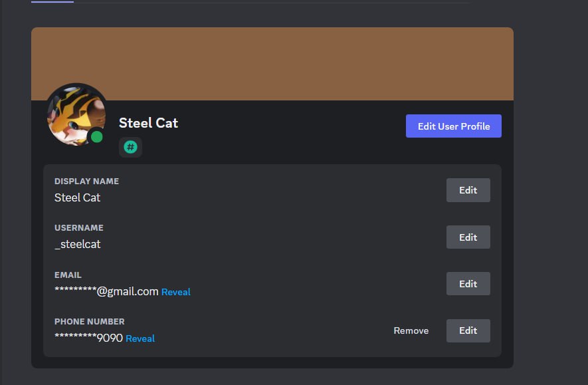Reveal the masked phone number

[x=140, y=338]
